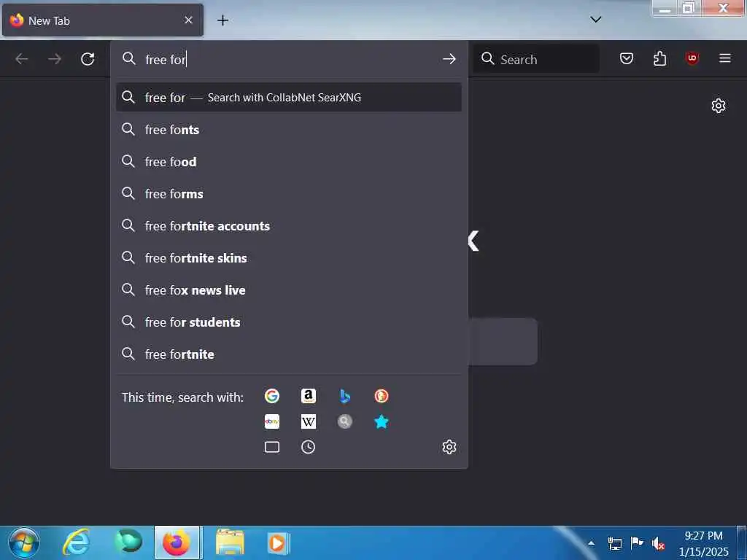747x560 pixels.
Task: Open the clock showing 9:27 PM
Action: pos(704,543)
